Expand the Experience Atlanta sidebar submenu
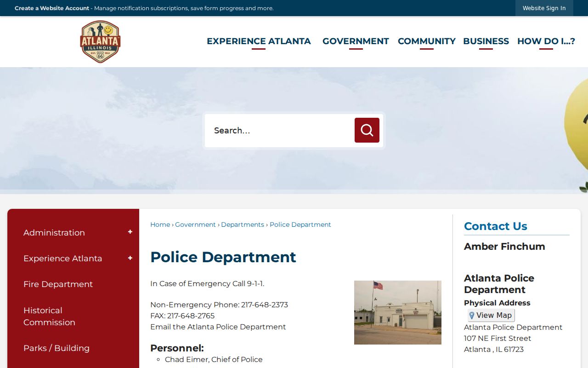Viewport: 588px width, 368px height. click(x=130, y=258)
